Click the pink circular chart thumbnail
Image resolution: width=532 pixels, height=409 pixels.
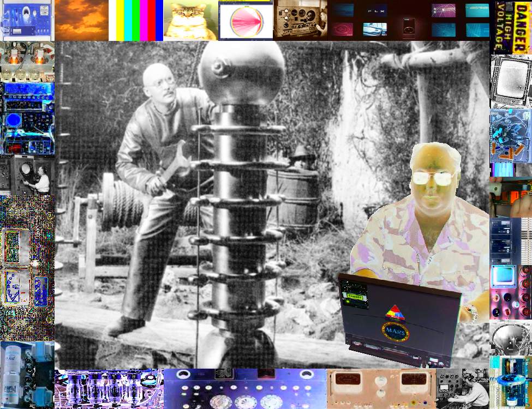point(246,20)
